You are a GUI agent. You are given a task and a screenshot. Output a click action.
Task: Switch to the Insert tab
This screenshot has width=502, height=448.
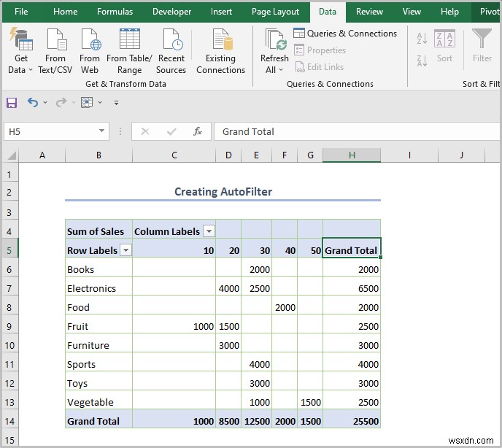[x=221, y=12]
